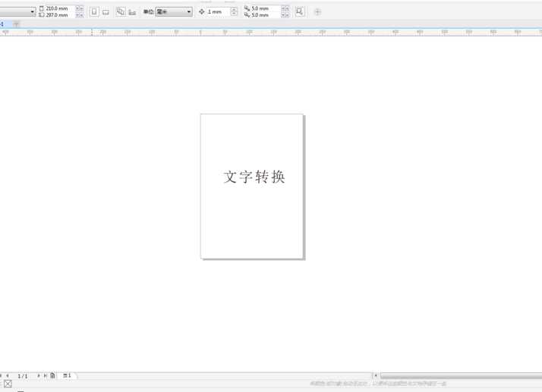Click the 文字转换 text on the page
542x392 pixels.
[254, 177]
